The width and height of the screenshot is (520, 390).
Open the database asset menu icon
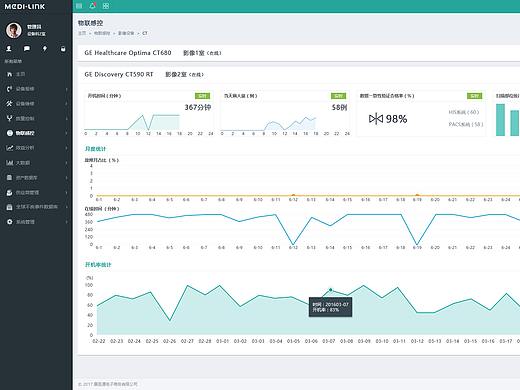click(9, 177)
